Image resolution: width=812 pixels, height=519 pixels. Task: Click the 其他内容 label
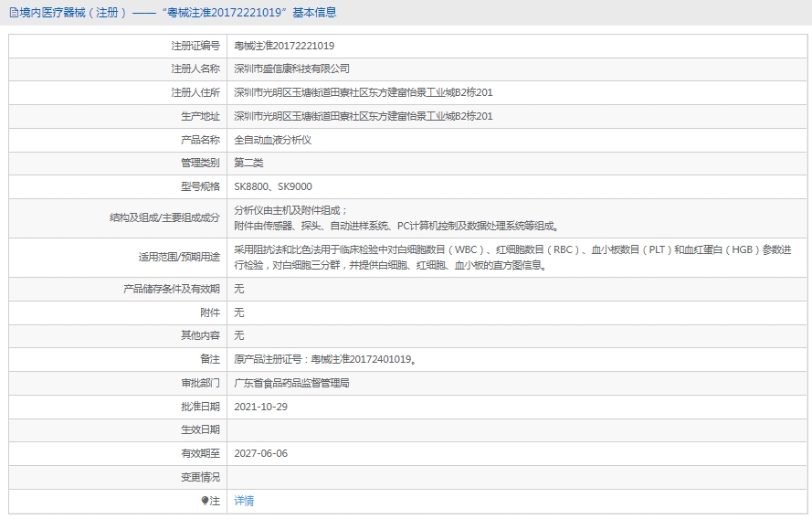(200, 335)
